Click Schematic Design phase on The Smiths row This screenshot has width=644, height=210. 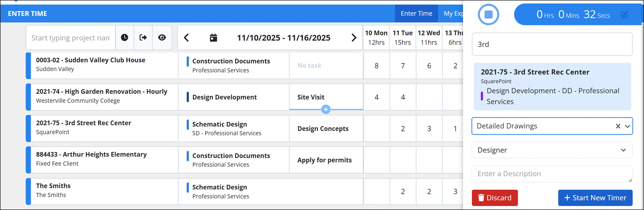pos(234,192)
